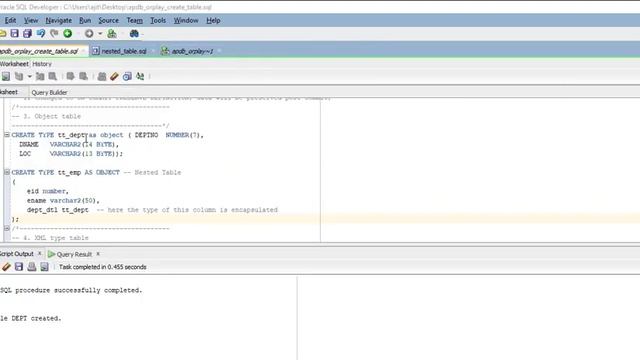Open the Team menu
This screenshot has height=360, width=640.
click(134, 20)
